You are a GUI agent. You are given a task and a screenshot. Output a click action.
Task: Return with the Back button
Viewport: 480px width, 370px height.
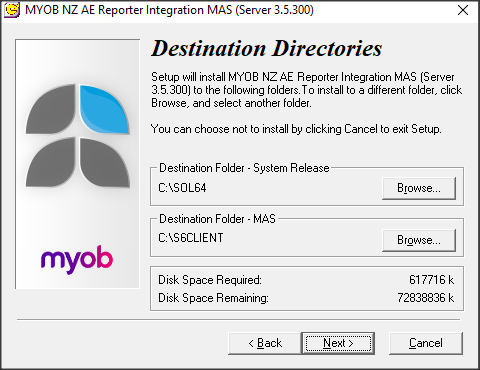[x=265, y=343]
